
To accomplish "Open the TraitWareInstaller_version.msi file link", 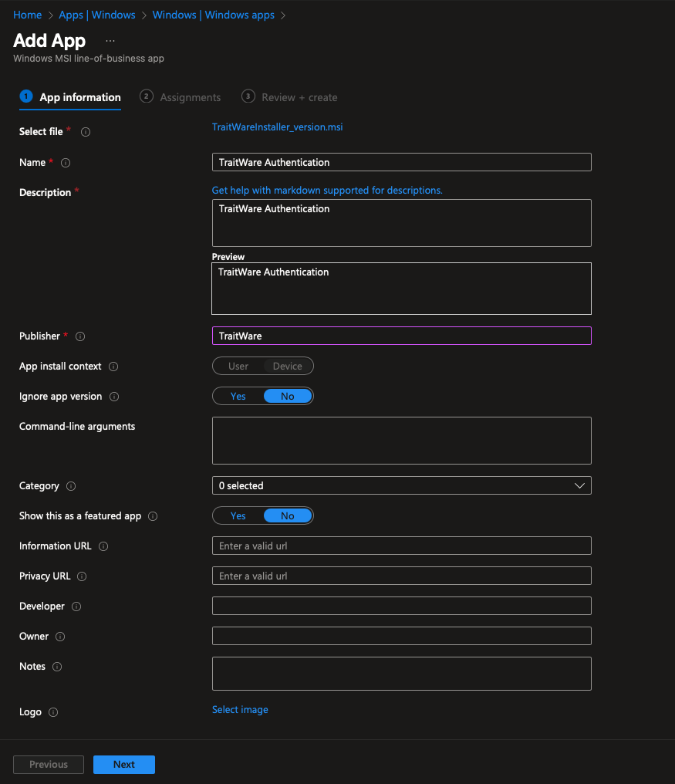I will coord(277,127).
